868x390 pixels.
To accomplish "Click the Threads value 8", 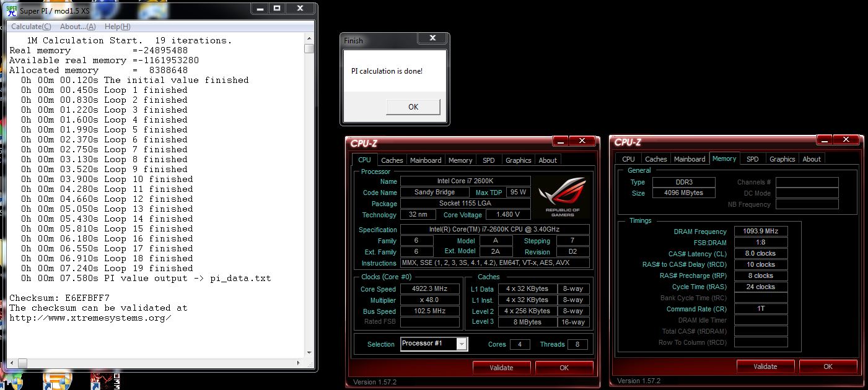I will (x=577, y=344).
